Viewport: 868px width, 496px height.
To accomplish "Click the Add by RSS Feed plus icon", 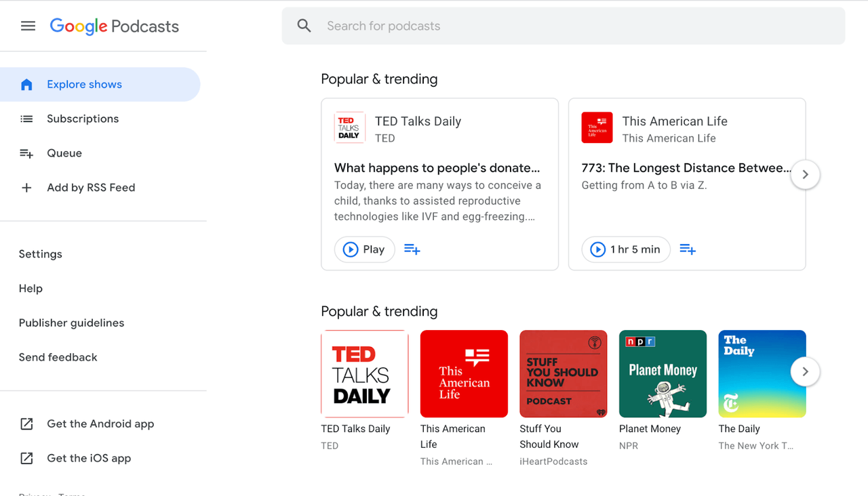I will tap(26, 187).
